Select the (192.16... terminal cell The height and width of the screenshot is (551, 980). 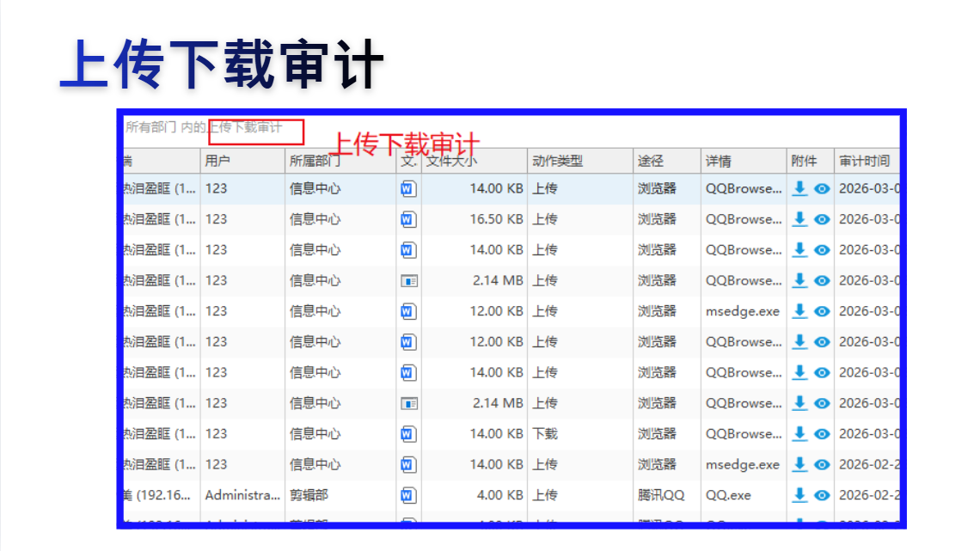coord(162,495)
